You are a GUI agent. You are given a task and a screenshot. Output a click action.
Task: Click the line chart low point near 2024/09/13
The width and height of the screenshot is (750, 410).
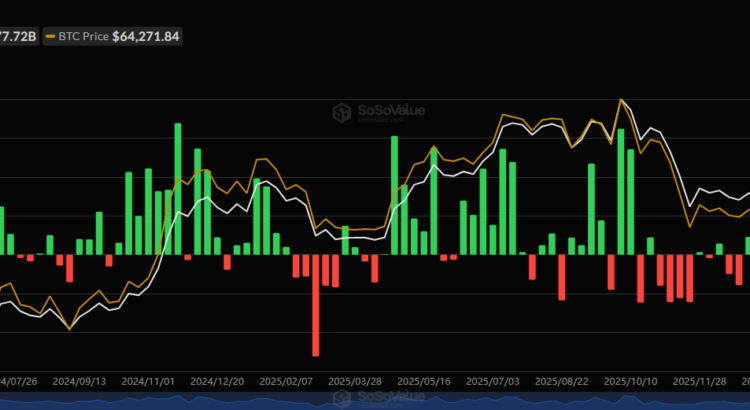[70, 329]
